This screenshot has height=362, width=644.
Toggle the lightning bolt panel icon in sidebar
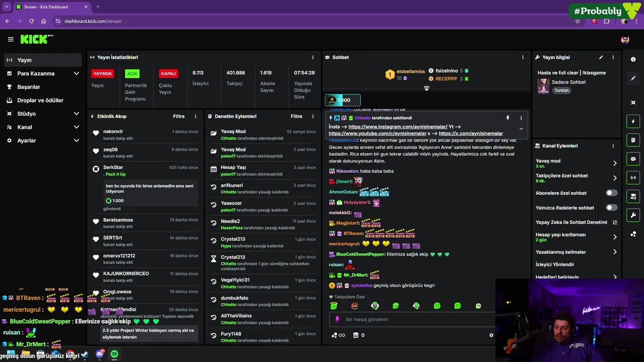(x=633, y=121)
